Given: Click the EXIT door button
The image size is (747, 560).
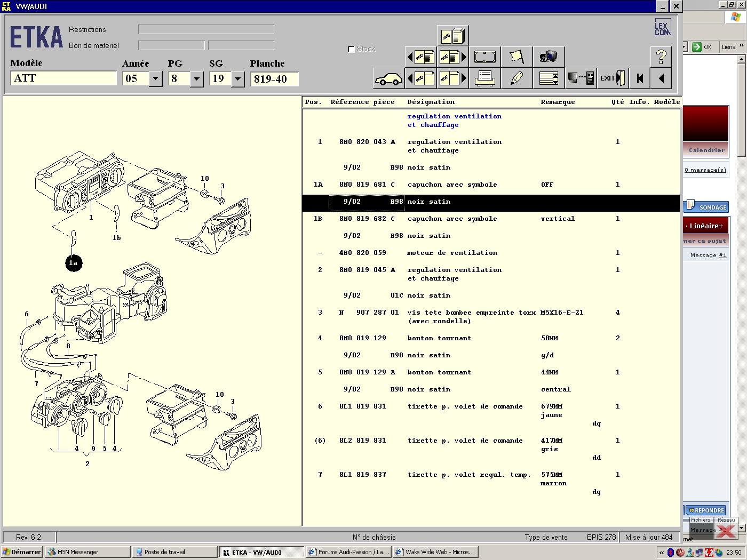Looking at the screenshot, I should [612, 78].
